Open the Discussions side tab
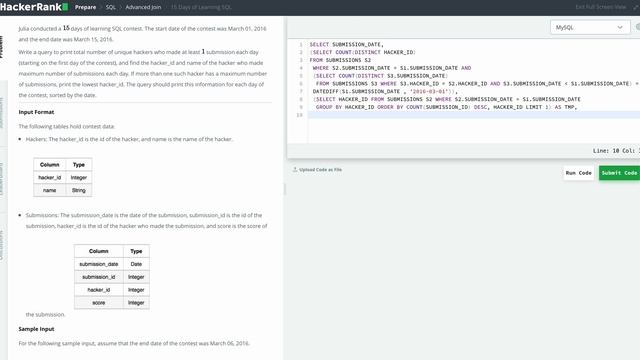Screen dimensions: 640x360 2,245
